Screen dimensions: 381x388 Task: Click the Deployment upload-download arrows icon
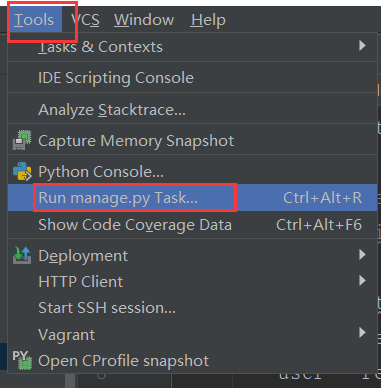pyautogui.click(x=22, y=255)
